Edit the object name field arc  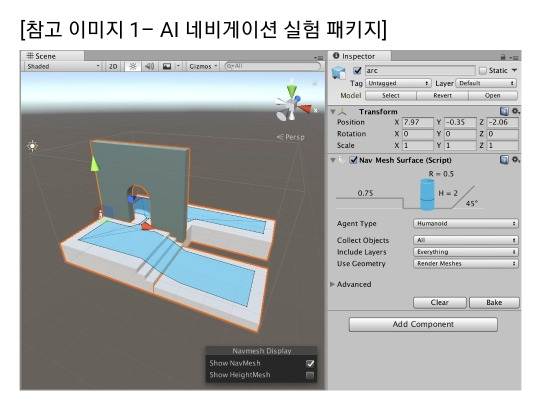tap(420, 71)
